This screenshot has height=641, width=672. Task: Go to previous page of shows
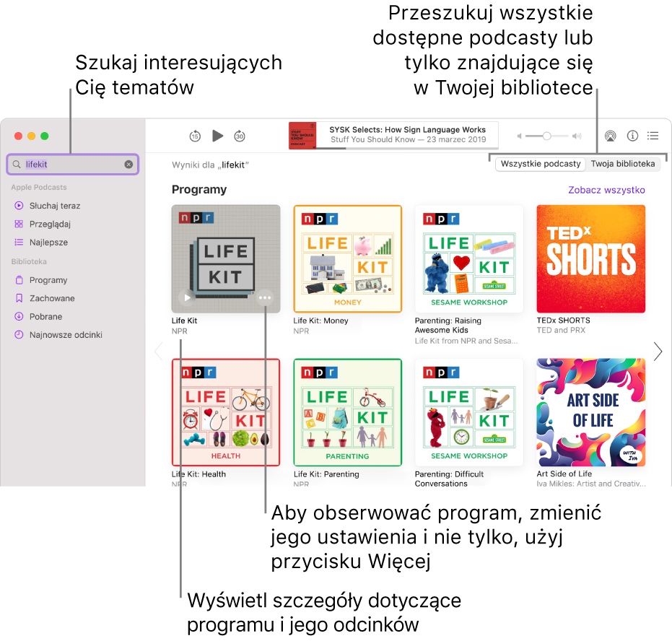coord(159,352)
